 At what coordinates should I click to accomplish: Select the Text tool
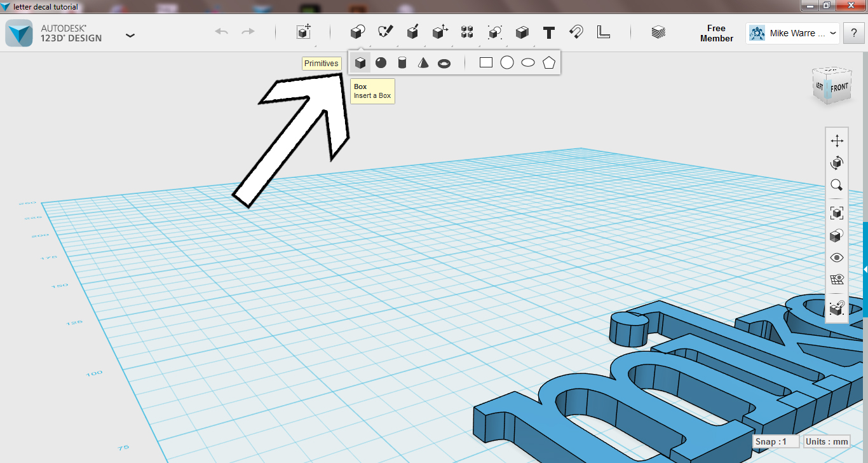coord(549,32)
